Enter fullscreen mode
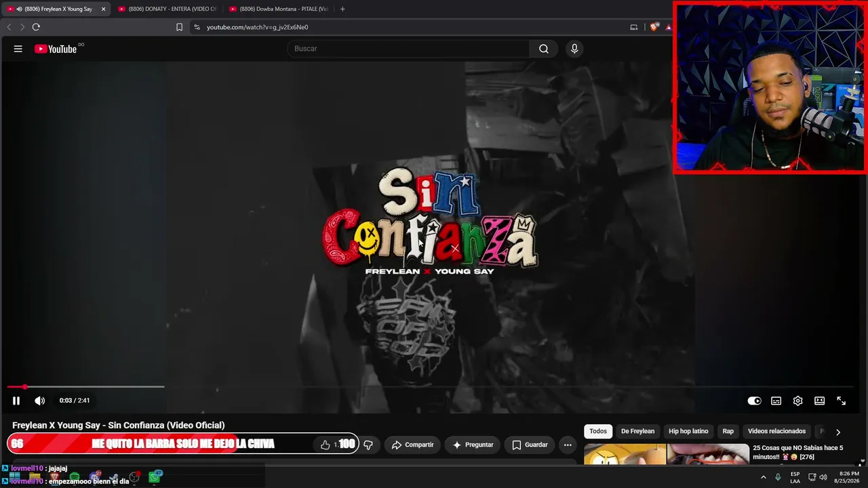Screen dimensions: 868x488 tap(842, 401)
